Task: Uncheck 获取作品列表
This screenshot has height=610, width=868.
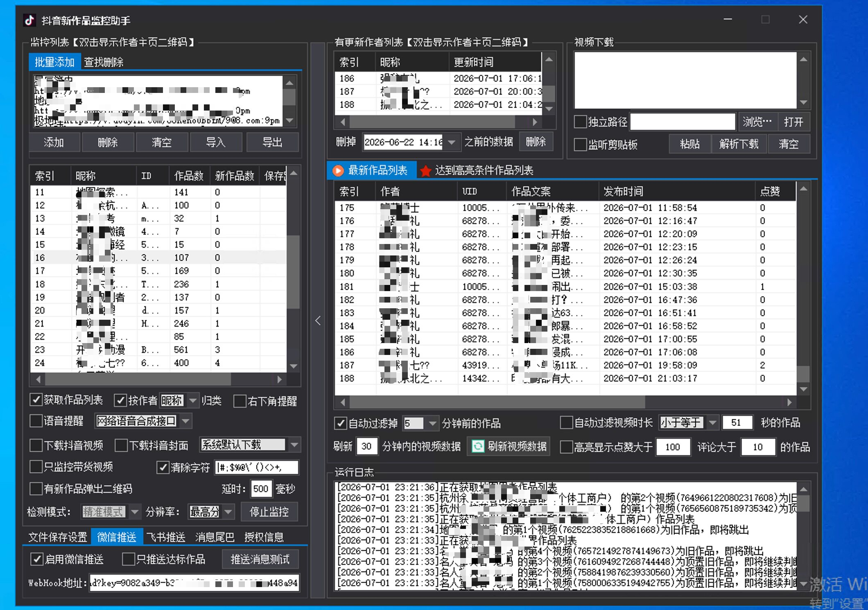Action: (36, 400)
